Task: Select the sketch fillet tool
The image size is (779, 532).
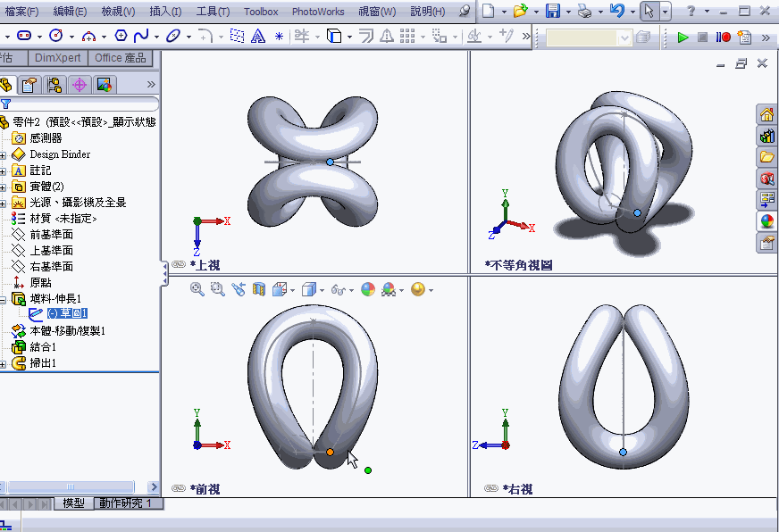Action: [x=205, y=36]
